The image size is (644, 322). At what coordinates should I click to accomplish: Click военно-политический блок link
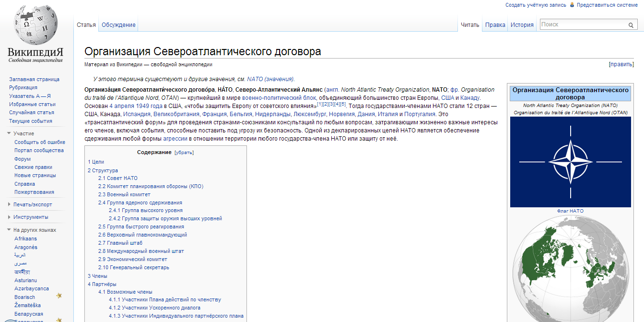tap(279, 97)
